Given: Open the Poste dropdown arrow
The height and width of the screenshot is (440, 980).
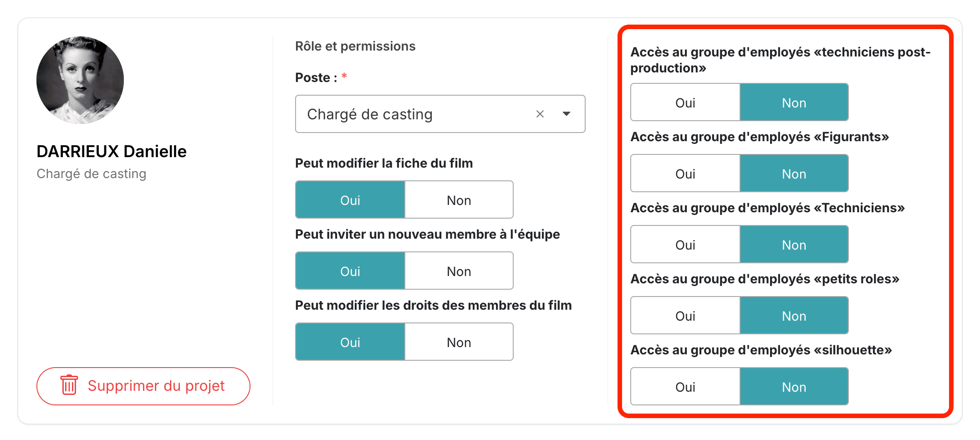Looking at the screenshot, I should pyautogui.click(x=567, y=114).
